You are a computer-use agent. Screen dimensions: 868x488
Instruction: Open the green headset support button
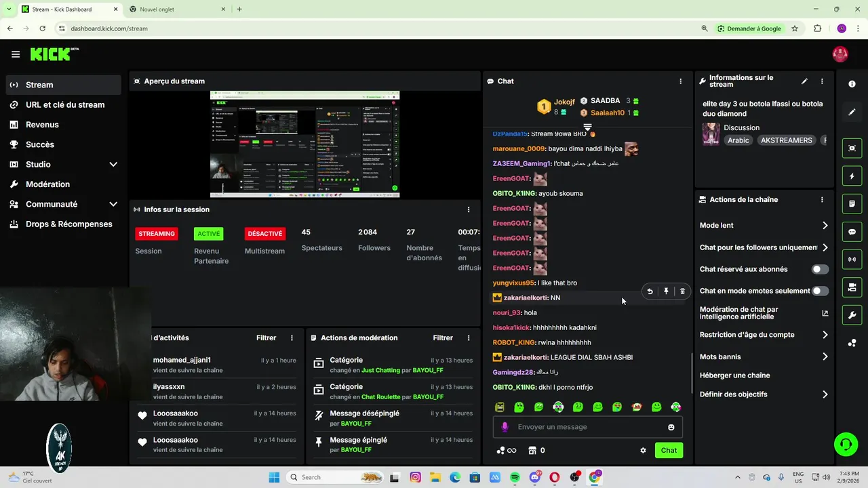(x=846, y=445)
